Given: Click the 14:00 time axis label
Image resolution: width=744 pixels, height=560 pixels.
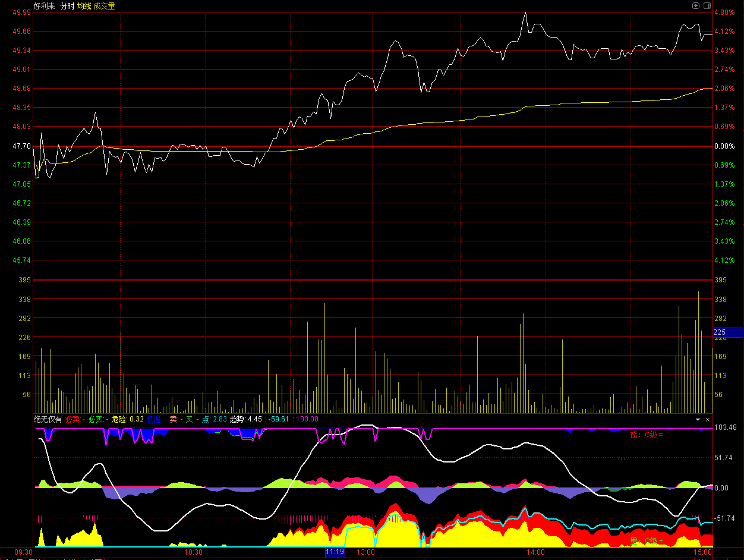Looking at the screenshot, I should tap(535, 552).
